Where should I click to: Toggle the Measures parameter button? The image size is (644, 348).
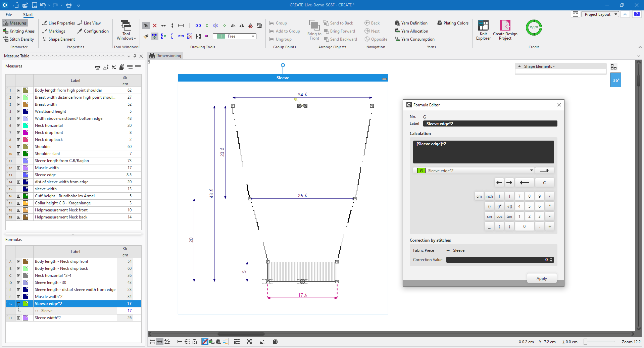pyautogui.click(x=15, y=23)
